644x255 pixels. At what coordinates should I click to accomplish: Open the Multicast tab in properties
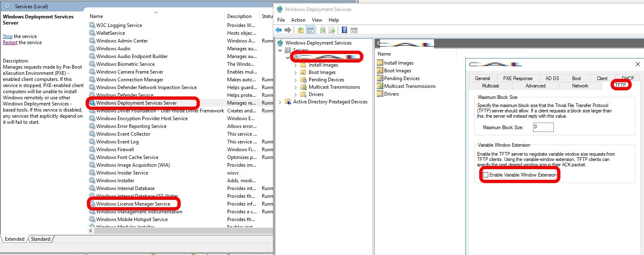(x=490, y=86)
